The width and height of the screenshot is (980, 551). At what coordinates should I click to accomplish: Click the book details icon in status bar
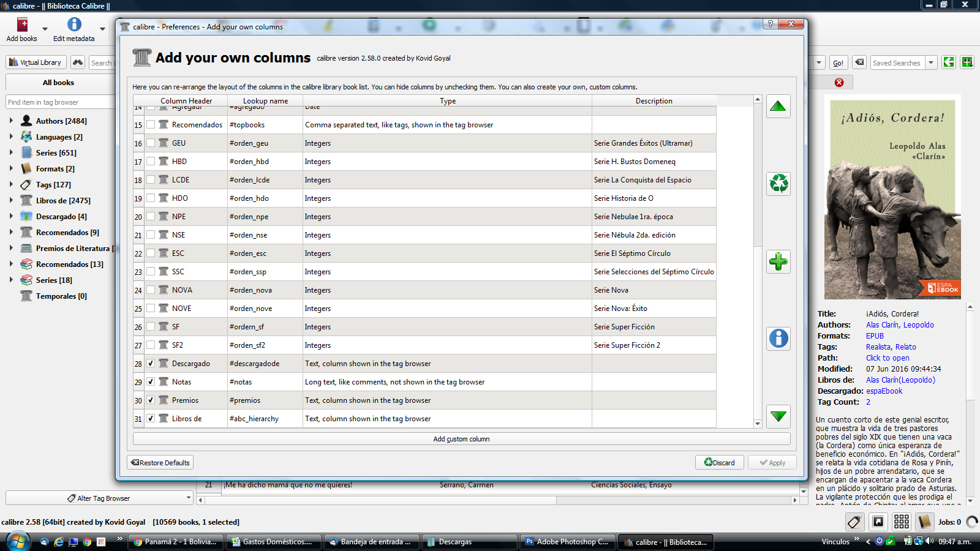tap(925, 522)
